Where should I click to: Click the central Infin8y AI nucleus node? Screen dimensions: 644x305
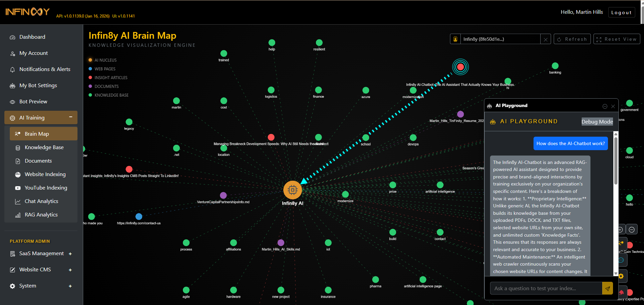292,190
